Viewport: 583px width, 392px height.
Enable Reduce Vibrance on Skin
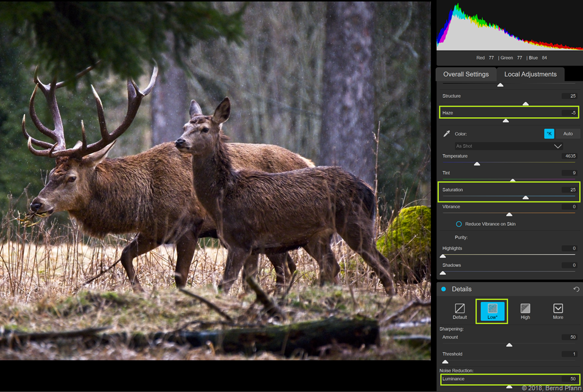coord(459,224)
